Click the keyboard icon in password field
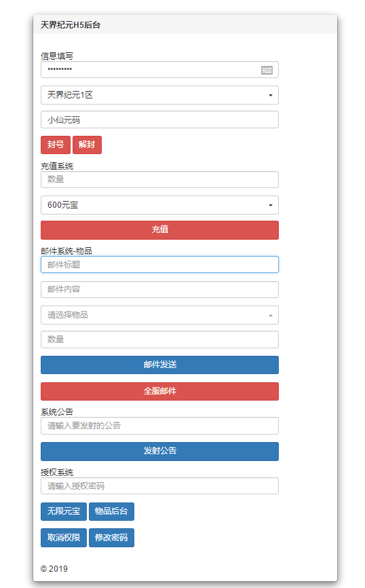The width and height of the screenshot is (365, 588). coord(267,70)
